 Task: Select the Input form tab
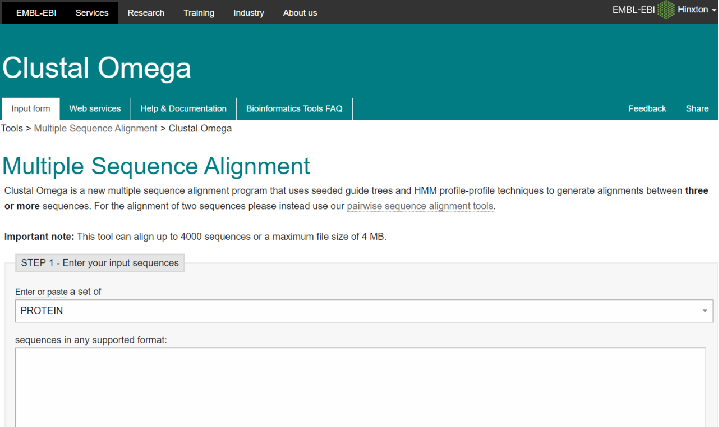point(31,109)
